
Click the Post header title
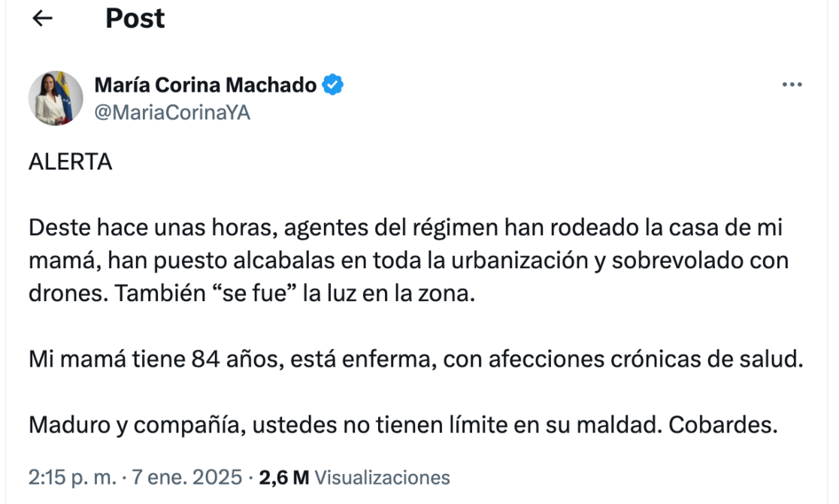coord(135,19)
